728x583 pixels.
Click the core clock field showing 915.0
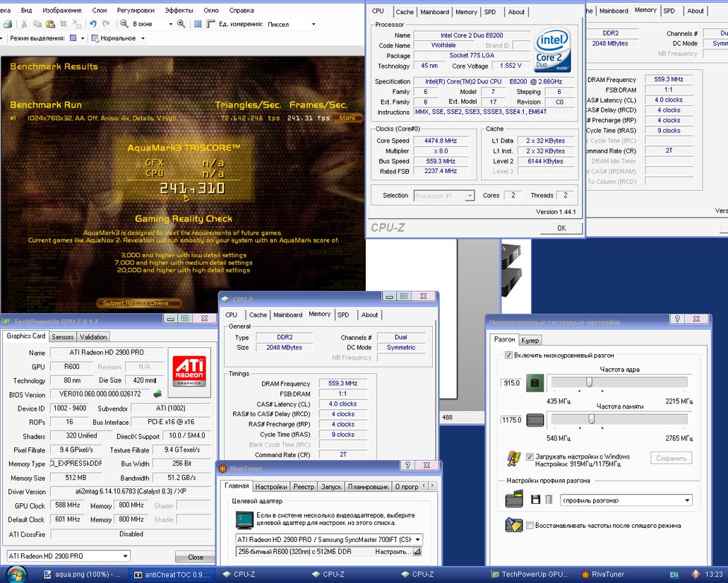click(512, 383)
